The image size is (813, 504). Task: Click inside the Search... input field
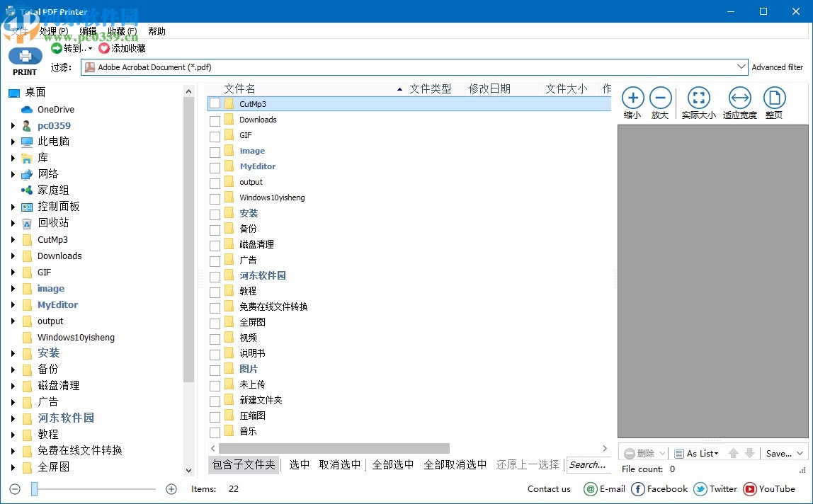coord(589,465)
